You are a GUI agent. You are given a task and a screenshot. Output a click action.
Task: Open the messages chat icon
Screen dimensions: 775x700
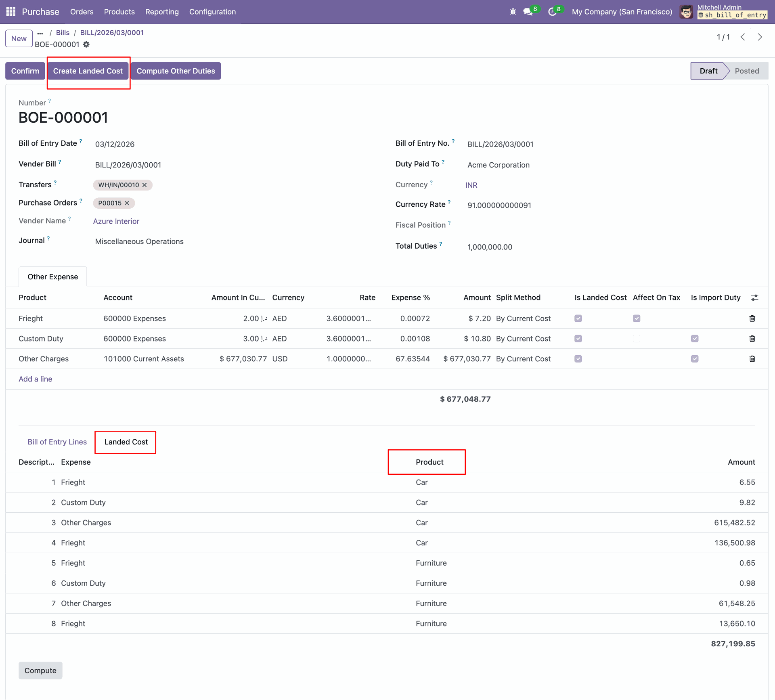(x=528, y=12)
